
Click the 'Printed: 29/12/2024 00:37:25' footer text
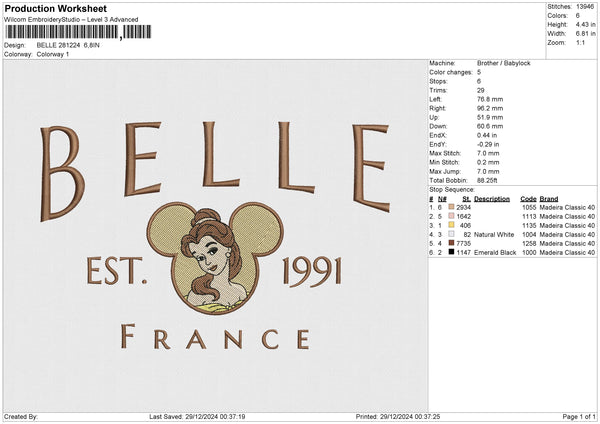[398, 416]
